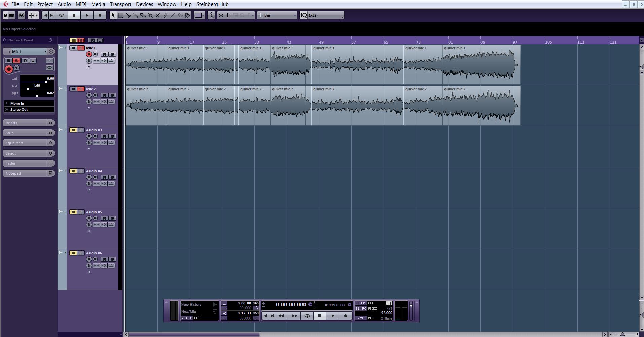Viewport: 644px width, 337px height.
Task: Click the SYNC button in transport
Action: [x=361, y=318]
